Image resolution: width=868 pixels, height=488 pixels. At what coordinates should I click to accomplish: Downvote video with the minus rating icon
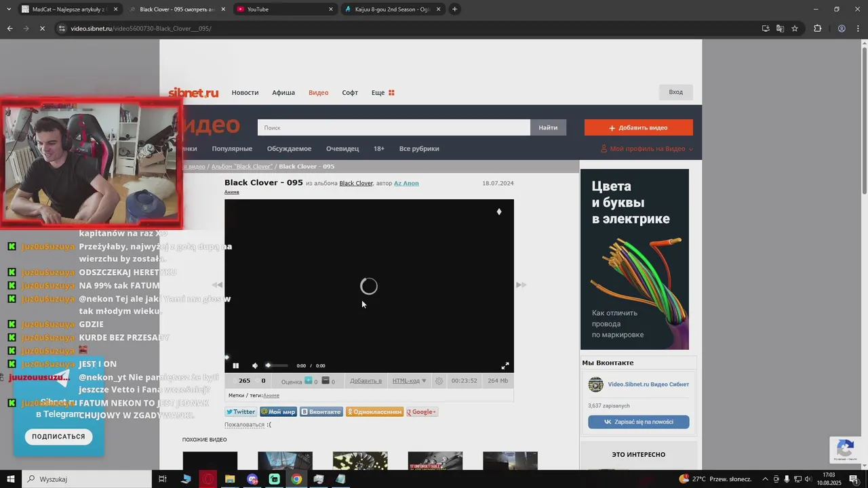point(325,381)
